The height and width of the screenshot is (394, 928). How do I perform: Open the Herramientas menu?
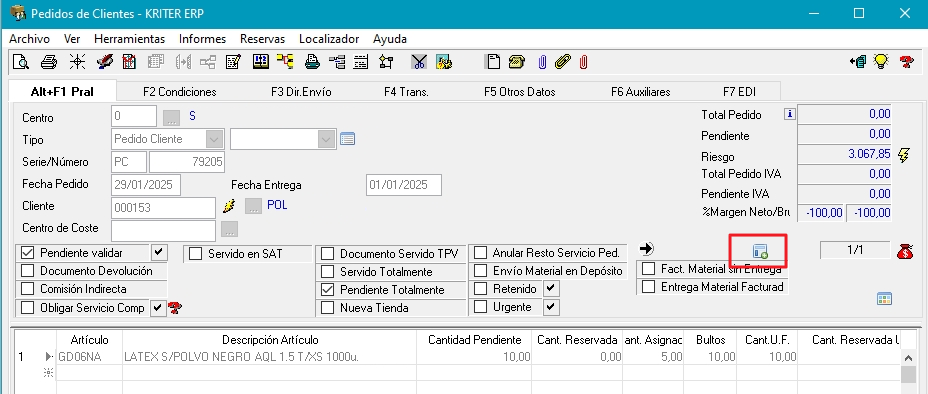(x=130, y=39)
